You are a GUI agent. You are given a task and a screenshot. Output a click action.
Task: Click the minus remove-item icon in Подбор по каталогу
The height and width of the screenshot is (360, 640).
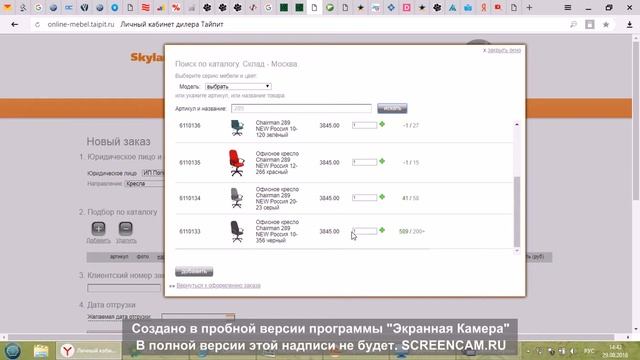click(x=125, y=228)
